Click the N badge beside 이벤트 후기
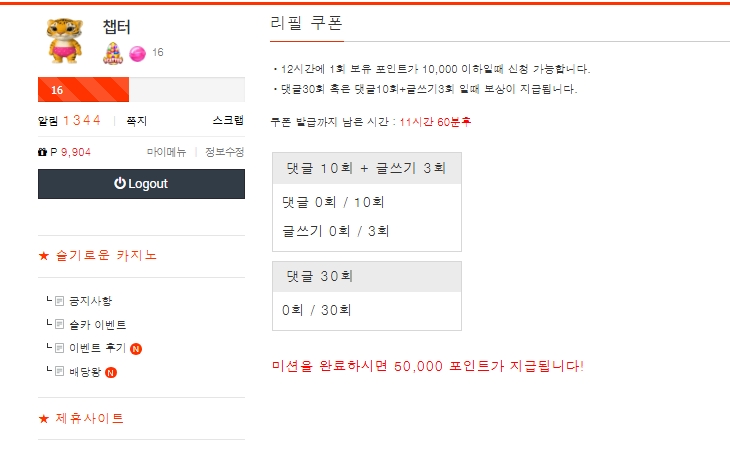730x456 pixels. coord(135,348)
